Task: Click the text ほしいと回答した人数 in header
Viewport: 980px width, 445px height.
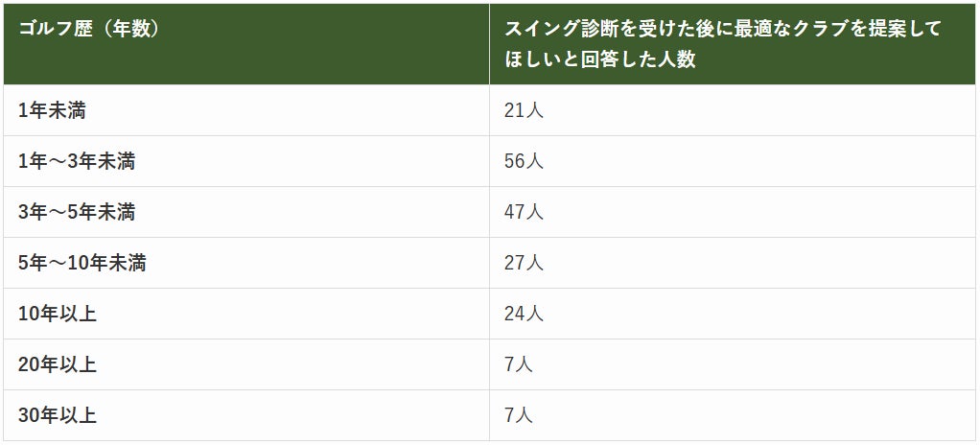Action: point(600,59)
